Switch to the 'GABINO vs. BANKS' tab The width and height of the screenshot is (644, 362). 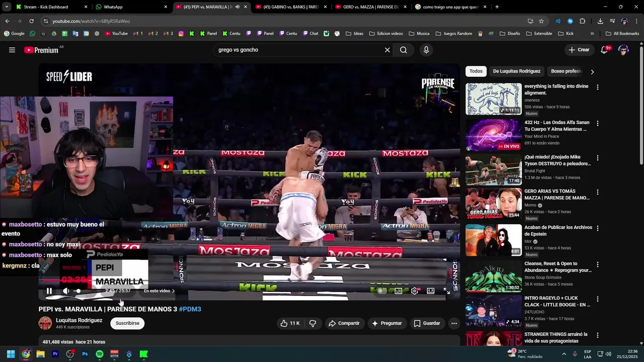point(291,7)
